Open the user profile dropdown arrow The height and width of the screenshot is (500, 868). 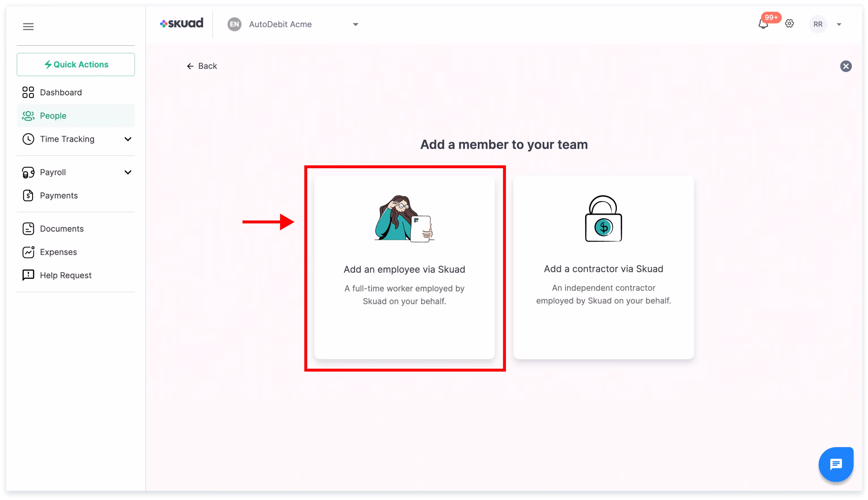[x=839, y=24]
